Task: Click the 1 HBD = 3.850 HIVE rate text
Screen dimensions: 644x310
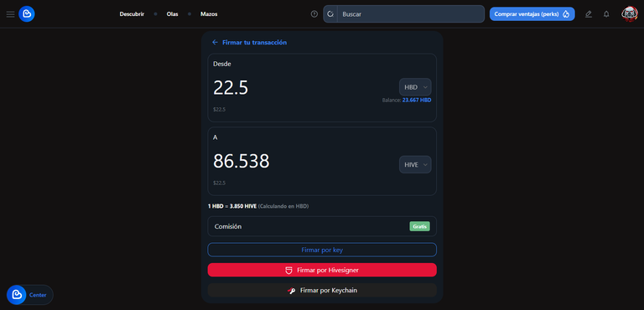Action: pyautogui.click(x=232, y=206)
